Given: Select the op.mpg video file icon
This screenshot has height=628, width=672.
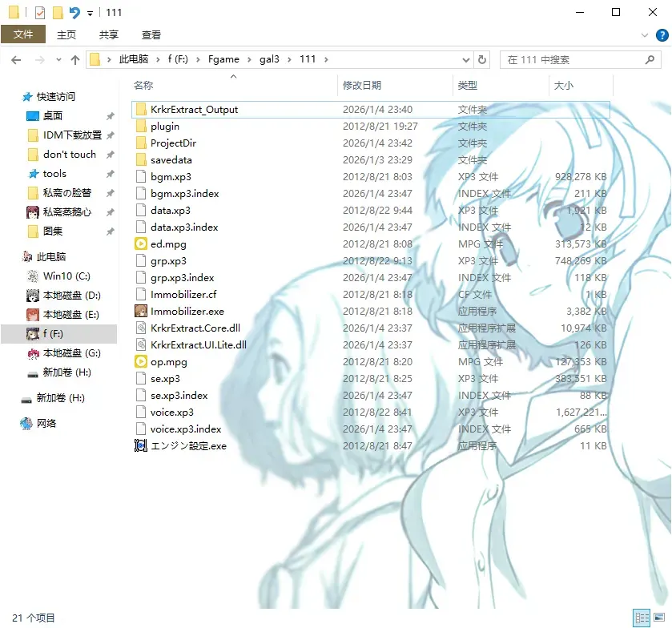Looking at the screenshot, I should (141, 362).
